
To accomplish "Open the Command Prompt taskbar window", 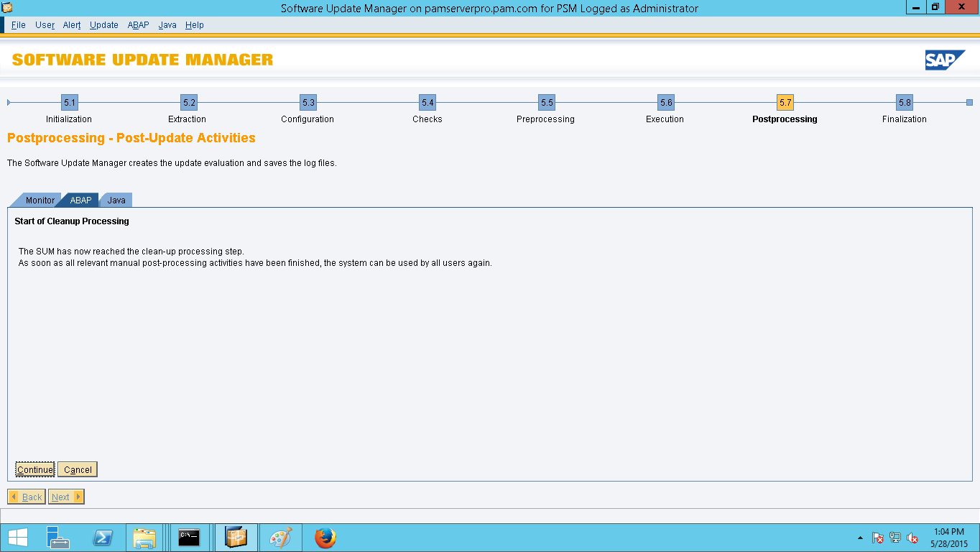I will (x=189, y=538).
